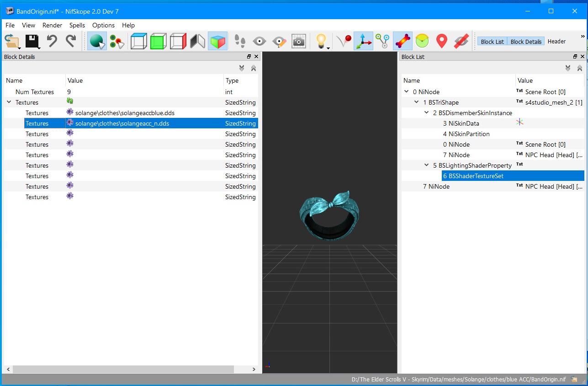Image resolution: width=588 pixels, height=386 pixels.
Task: Select the footsteps walk view icon
Action: click(240, 42)
